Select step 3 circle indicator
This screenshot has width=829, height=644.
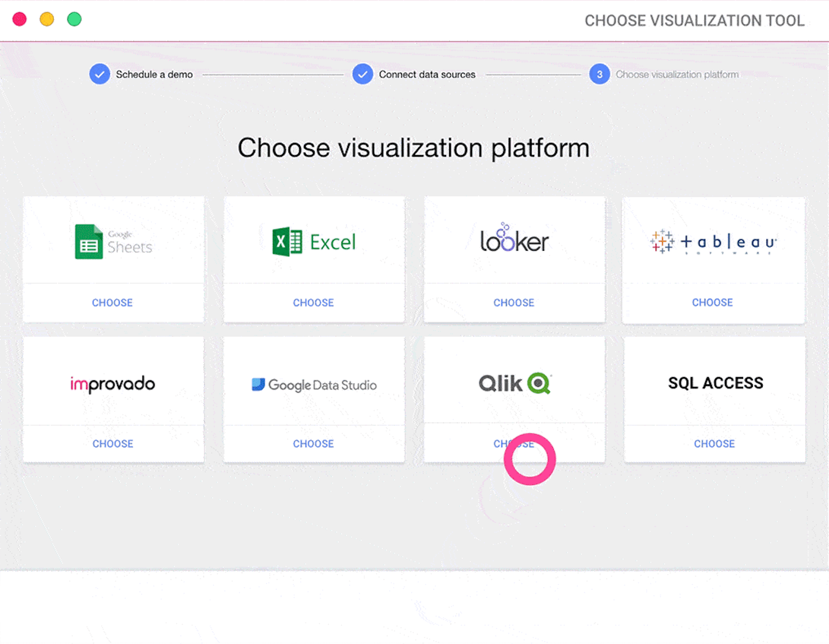tap(599, 74)
